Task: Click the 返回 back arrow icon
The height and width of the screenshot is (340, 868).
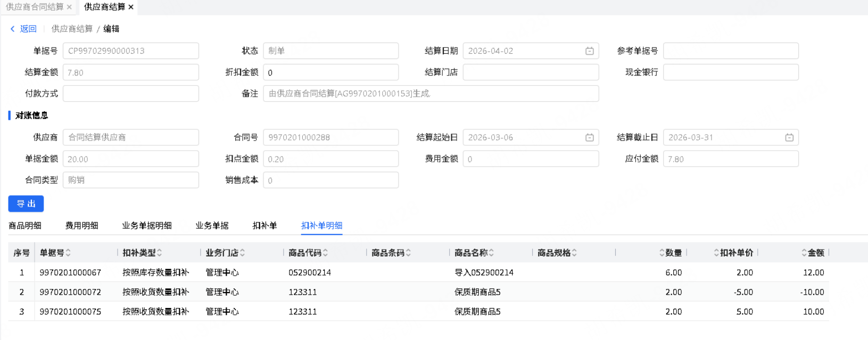Action: coord(13,29)
